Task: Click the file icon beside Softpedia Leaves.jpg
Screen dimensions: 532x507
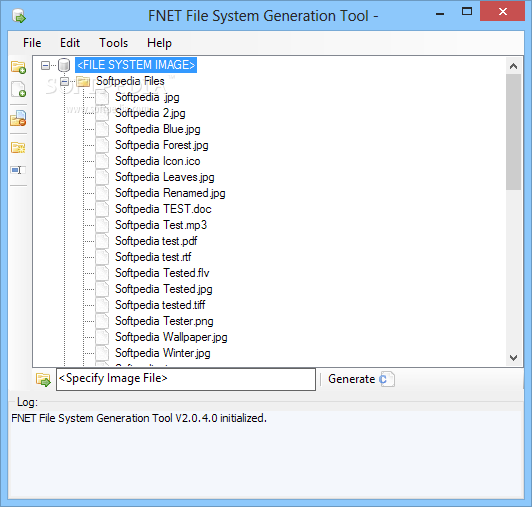Action: pyautogui.click(x=102, y=177)
